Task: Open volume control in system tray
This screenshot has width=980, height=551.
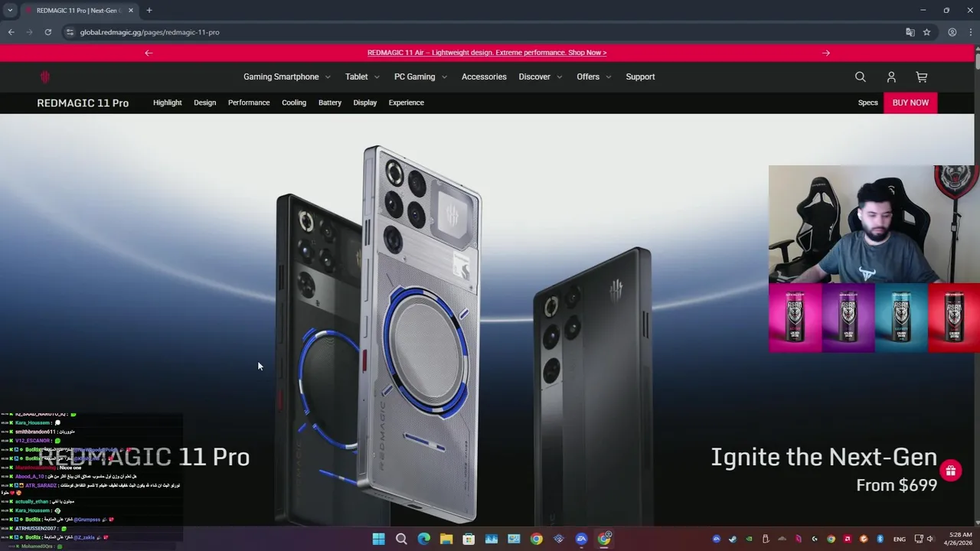Action: coord(930,539)
